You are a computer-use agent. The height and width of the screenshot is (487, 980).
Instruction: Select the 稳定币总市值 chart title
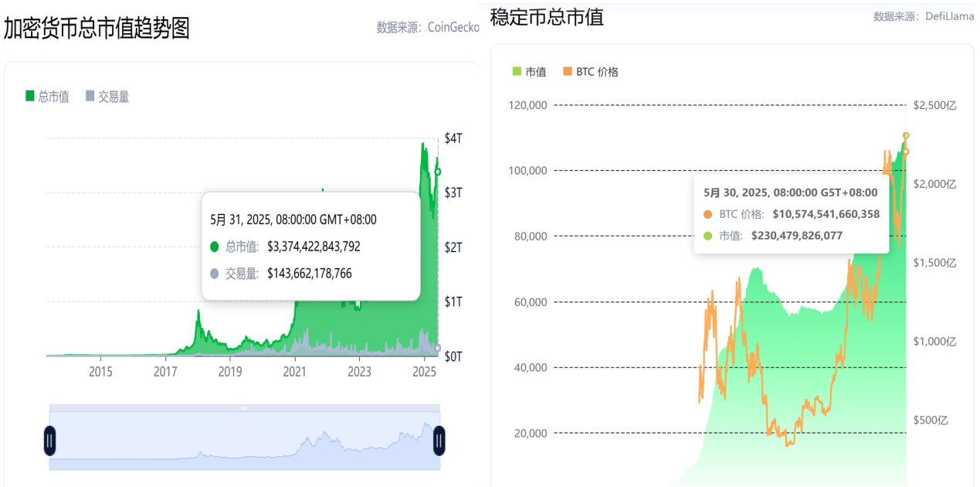(545, 16)
